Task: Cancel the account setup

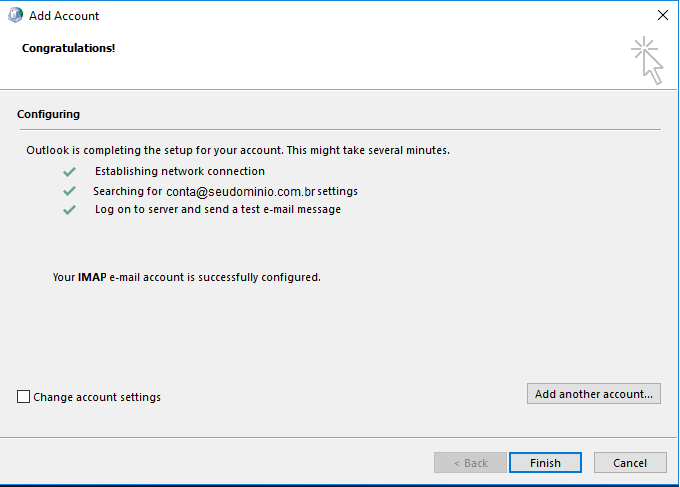Action: point(630,463)
